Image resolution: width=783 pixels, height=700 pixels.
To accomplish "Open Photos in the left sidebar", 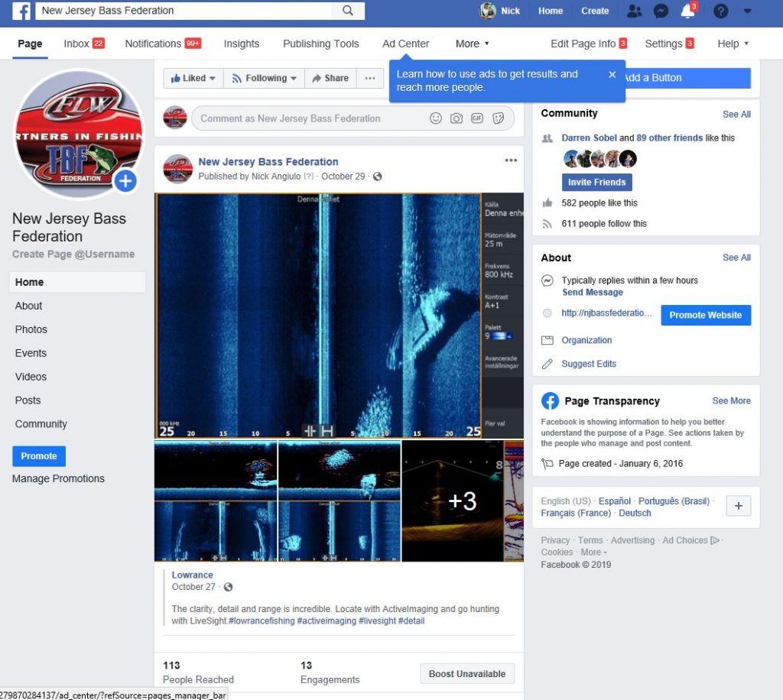I will 31,329.
